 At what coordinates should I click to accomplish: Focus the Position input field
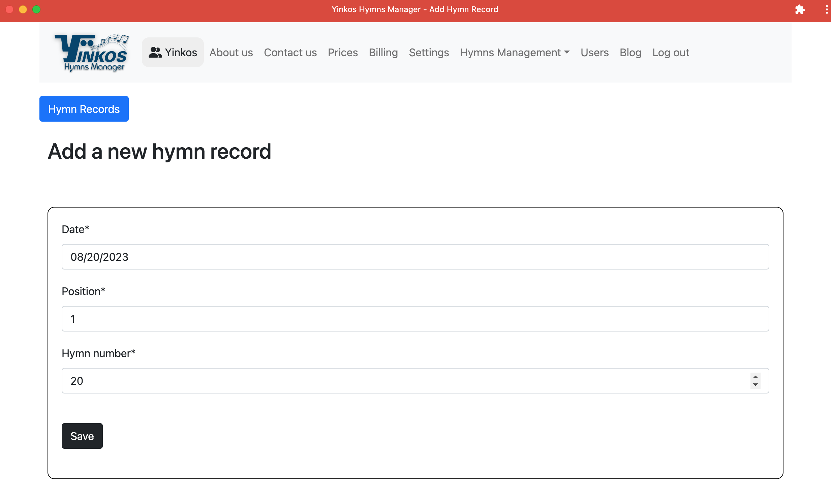pos(415,319)
